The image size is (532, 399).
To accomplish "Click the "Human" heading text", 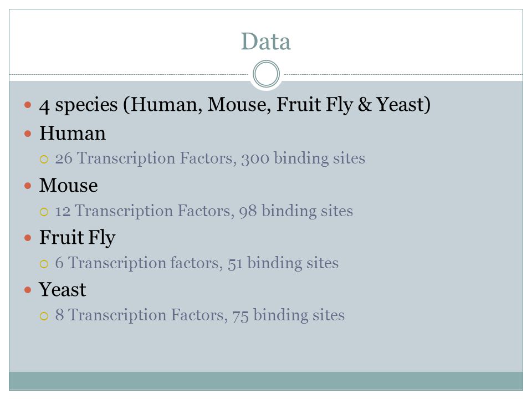I will point(72,133).
